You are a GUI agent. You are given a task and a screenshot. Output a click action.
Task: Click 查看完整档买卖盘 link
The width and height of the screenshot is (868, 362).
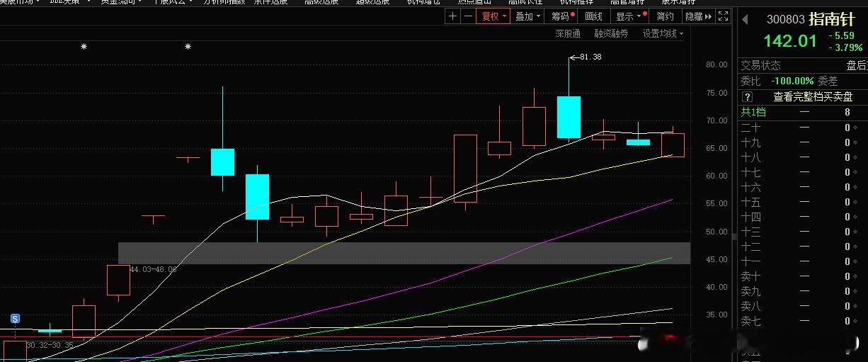coord(813,97)
